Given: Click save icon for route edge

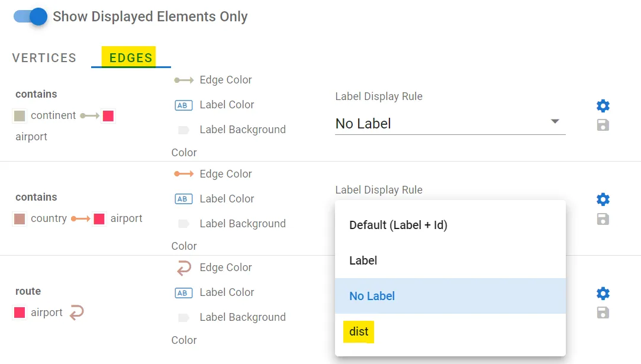Looking at the screenshot, I should [603, 313].
